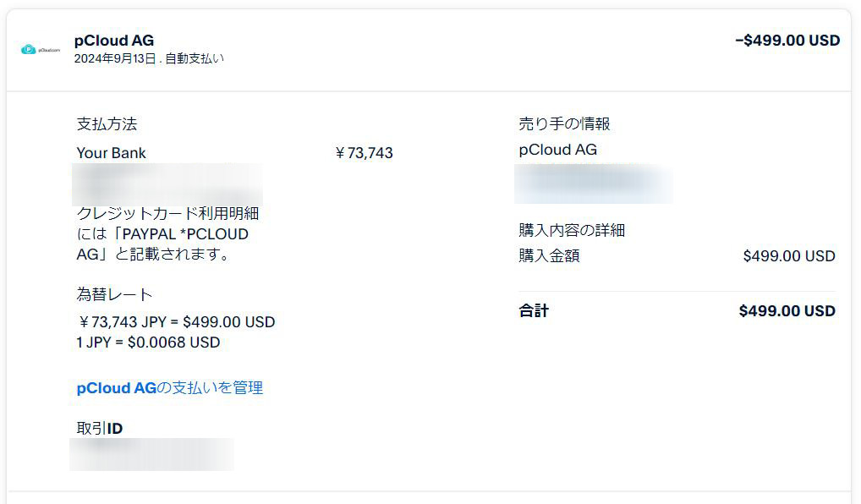Click the blurred seller contact details
The height and width of the screenshot is (504, 861).
[594, 184]
